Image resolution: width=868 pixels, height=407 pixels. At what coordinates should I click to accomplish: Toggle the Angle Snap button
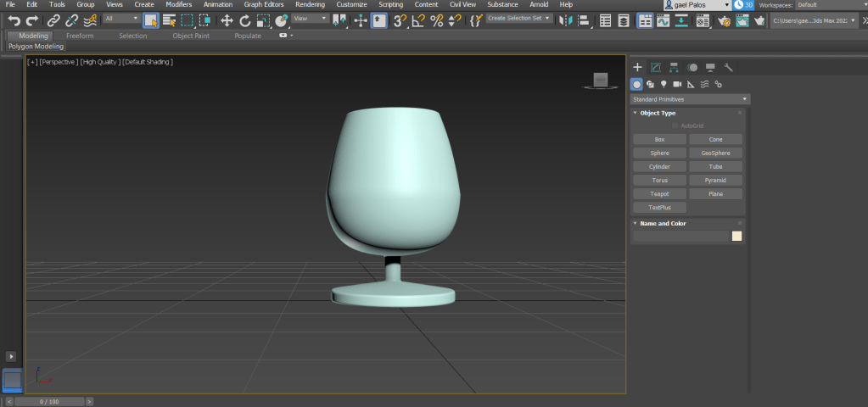[418, 20]
